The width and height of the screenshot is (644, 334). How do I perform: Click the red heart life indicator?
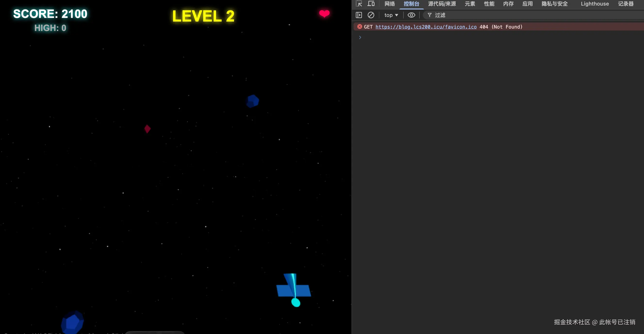tap(324, 14)
